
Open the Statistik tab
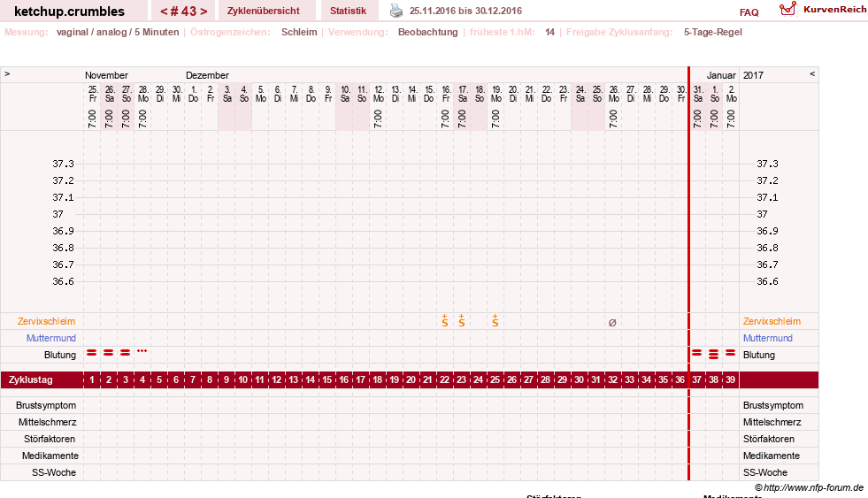[349, 11]
